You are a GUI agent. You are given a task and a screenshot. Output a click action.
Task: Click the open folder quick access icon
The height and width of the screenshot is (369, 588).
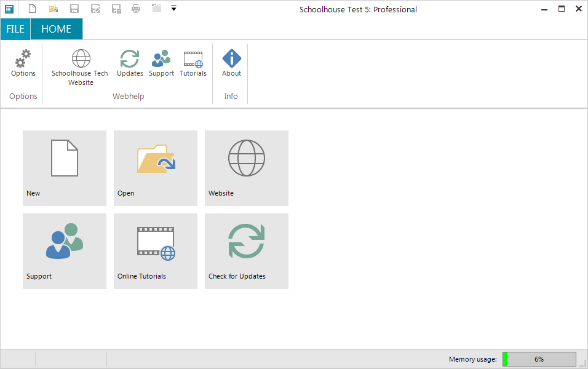(x=54, y=8)
